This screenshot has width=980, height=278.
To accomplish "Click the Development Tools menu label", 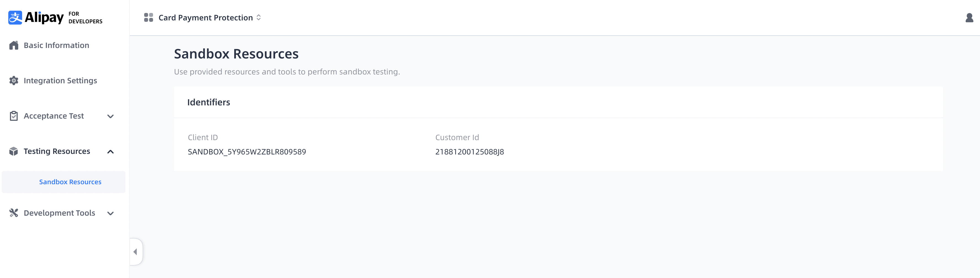I will click(59, 213).
